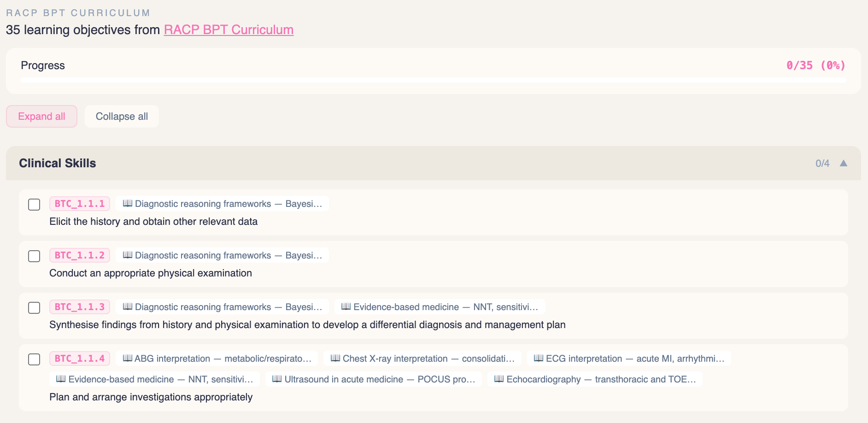
Task: Open Diagnostic reasoning frameworks tag under BTC_1.1.2
Action: [223, 255]
